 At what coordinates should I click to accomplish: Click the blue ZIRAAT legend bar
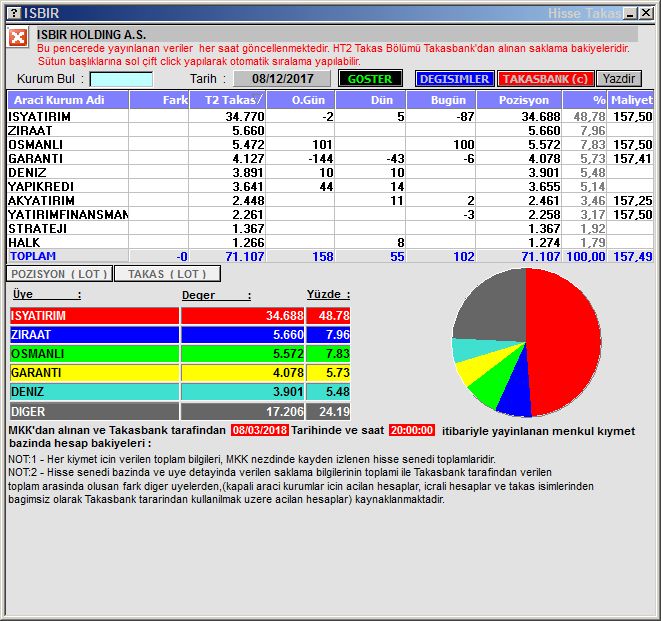94,335
